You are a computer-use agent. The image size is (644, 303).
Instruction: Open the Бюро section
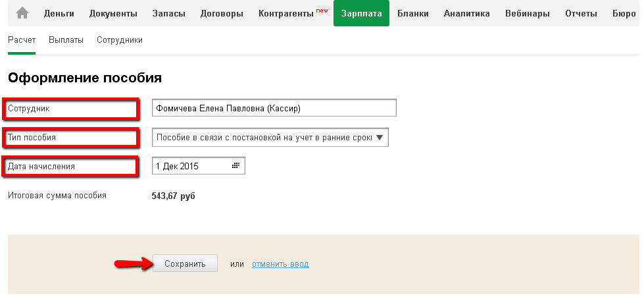624,14
